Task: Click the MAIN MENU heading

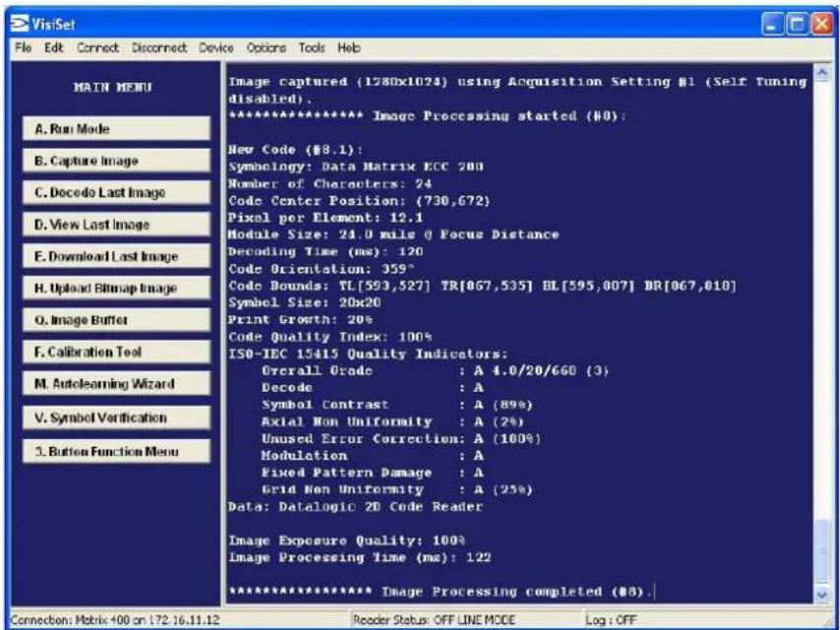Action: click(x=113, y=88)
